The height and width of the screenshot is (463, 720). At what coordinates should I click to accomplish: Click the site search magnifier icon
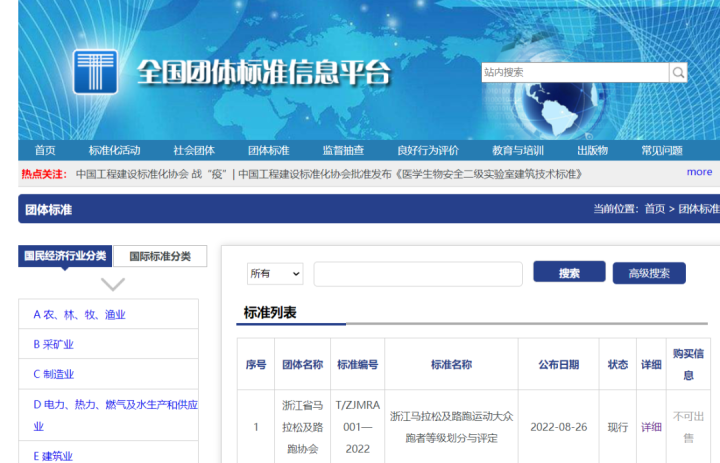[x=678, y=73]
